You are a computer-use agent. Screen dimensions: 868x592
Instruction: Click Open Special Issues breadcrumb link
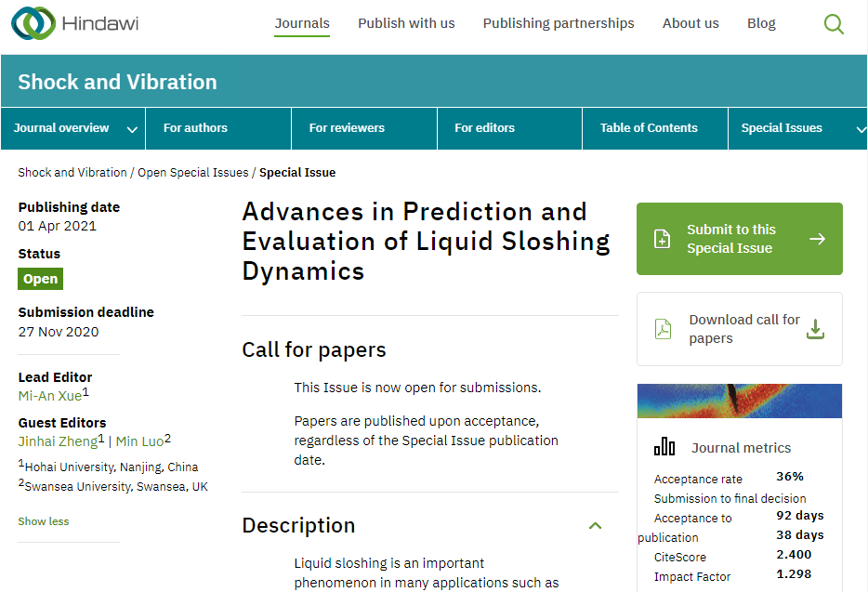(193, 173)
